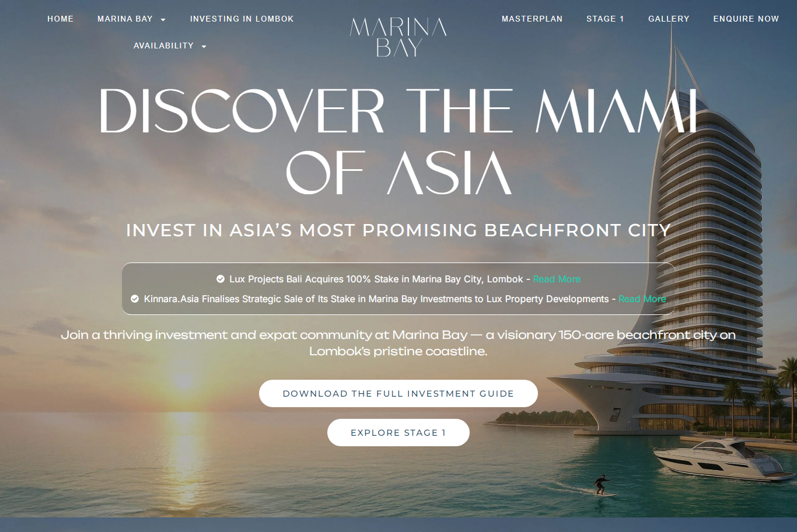This screenshot has width=797, height=532.
Task: Read More about Lux Projects Bali acquisition
Action: (x=557, y=279)
